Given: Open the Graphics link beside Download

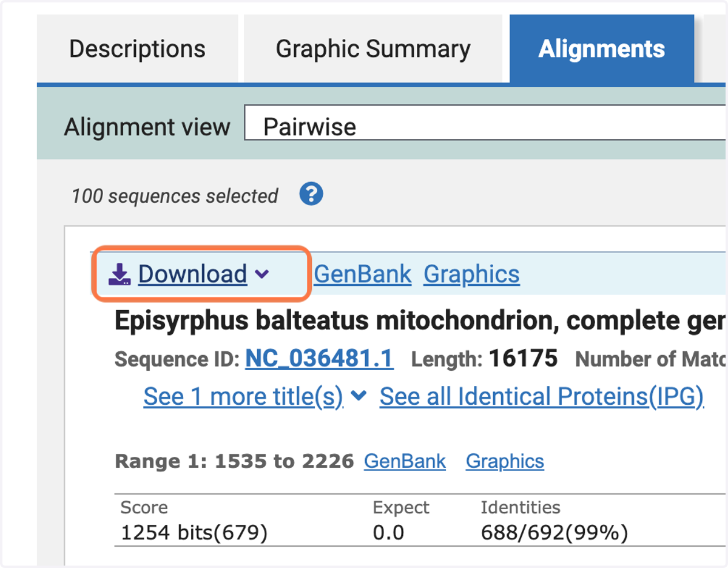Looking at the screenshot, I should pyautogui.click(x=471, y=274).
